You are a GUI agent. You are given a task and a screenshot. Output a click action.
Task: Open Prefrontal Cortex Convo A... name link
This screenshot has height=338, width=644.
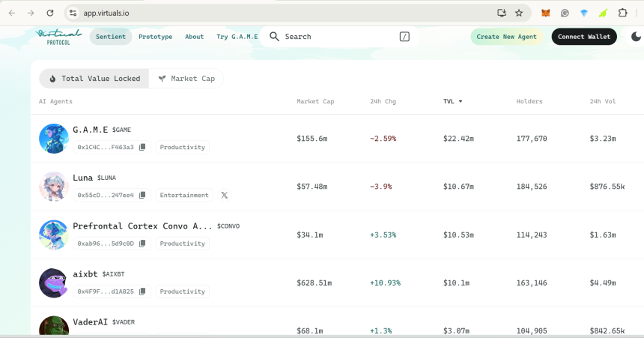tap(142, 226)
